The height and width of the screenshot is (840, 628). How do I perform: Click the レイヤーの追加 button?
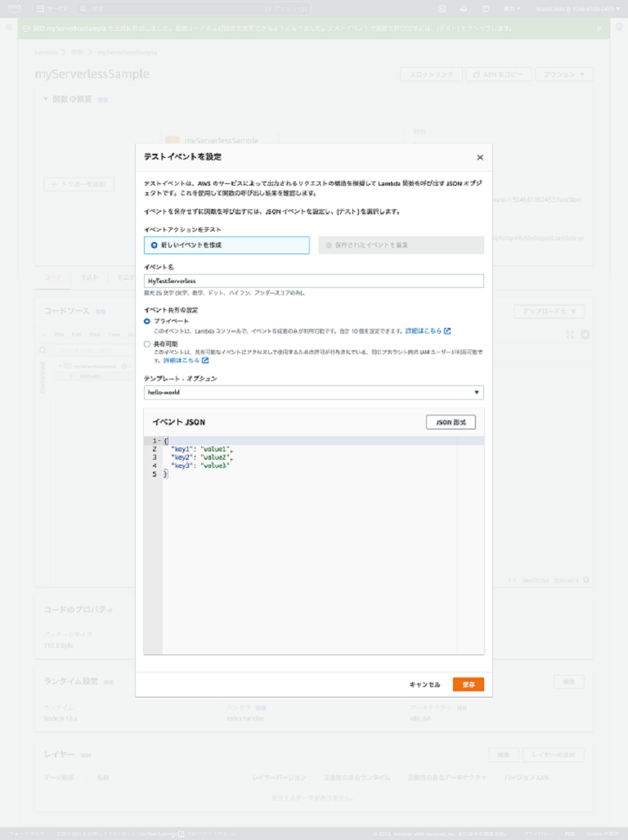(553, 755)
